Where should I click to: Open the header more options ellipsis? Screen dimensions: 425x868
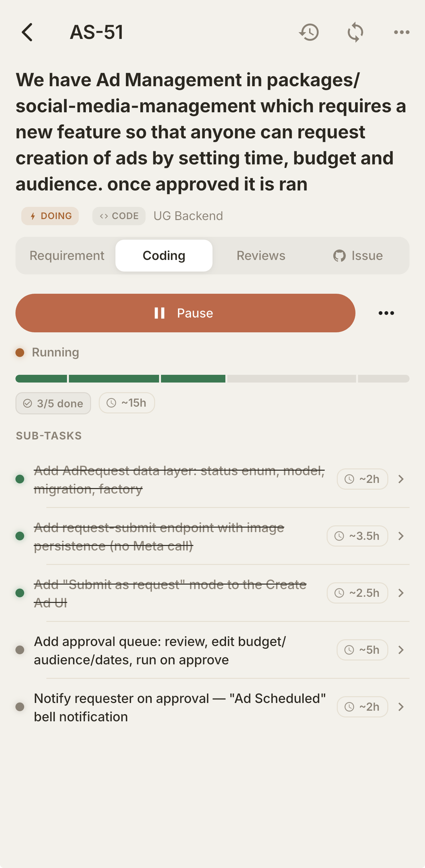402,32
